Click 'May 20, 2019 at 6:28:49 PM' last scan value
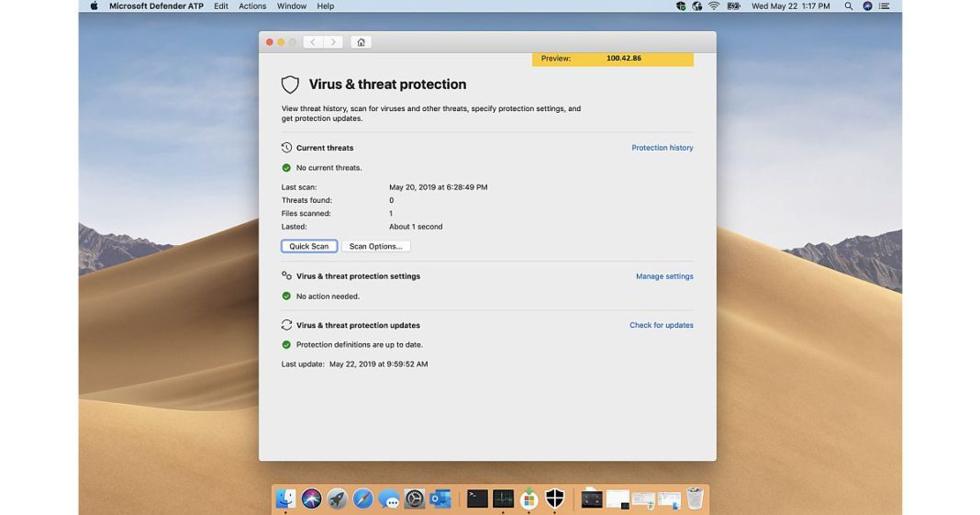Viewport: 980px width, 515px height. coord(438,187)
